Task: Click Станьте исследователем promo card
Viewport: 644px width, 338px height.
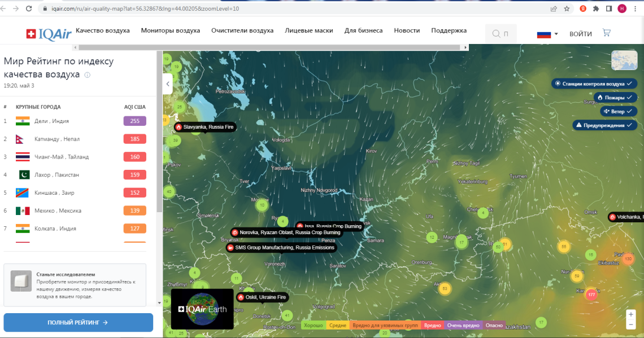Action: coord(75,285)
